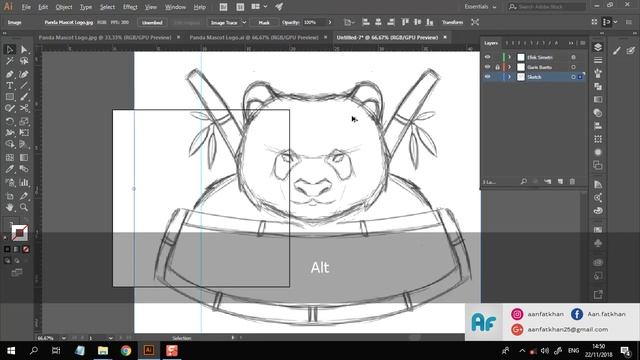Open the Layers panel flyout menu
640x360 pixels.
[582, 43]
